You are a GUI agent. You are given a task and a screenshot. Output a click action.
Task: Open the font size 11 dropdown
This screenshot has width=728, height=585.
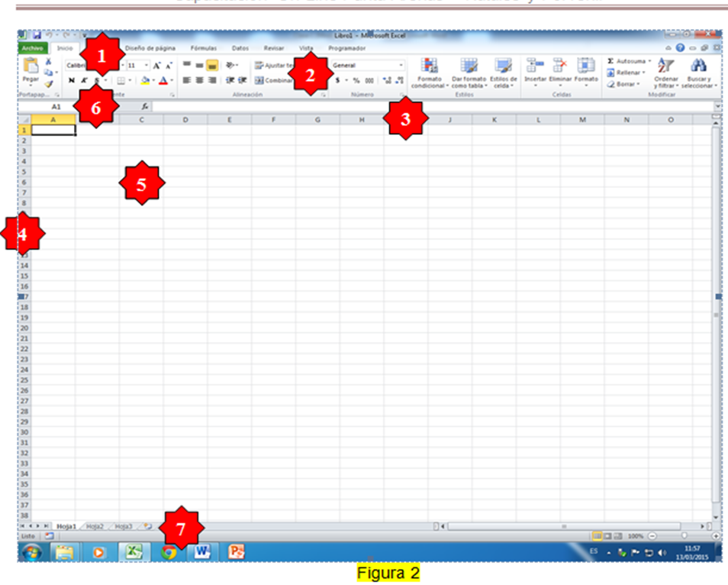click(x=147, y=66)
